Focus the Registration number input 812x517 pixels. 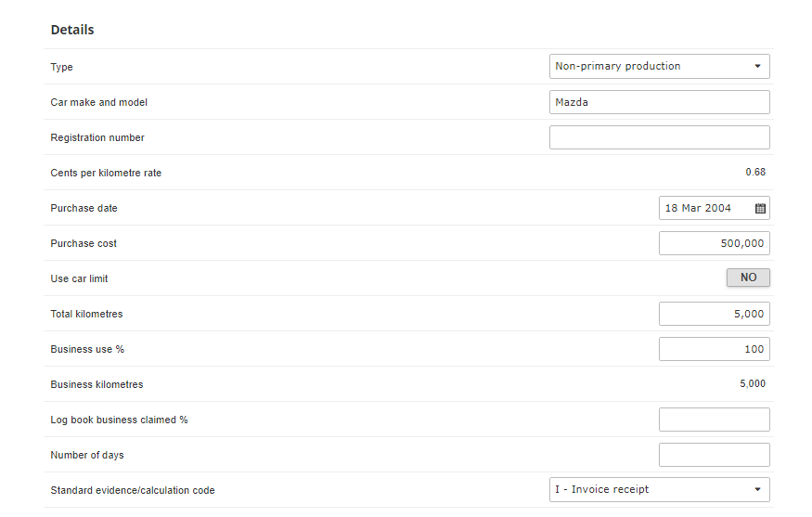(x=659, y=137)
